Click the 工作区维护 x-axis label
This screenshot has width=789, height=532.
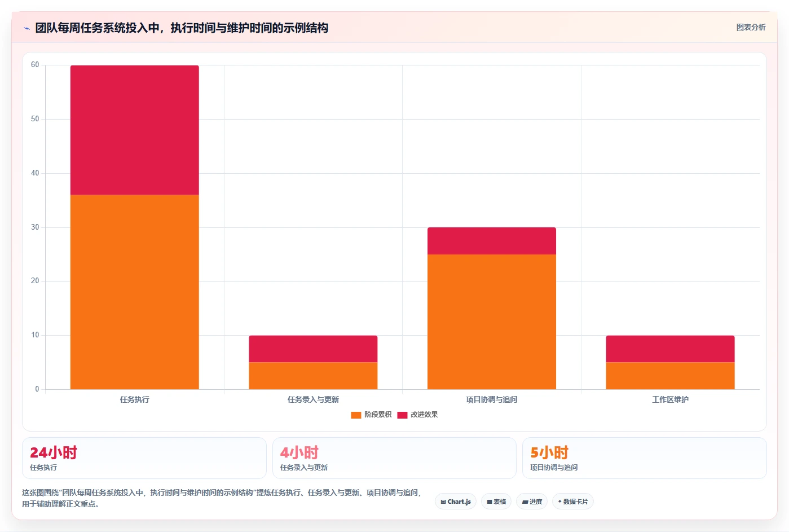tap(671, 399)
